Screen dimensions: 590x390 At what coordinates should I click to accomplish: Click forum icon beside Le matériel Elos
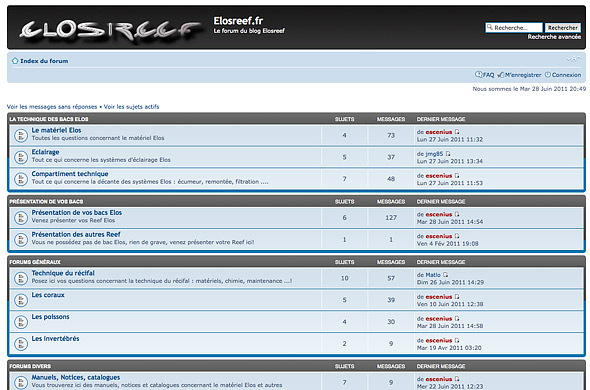(21, 136)
